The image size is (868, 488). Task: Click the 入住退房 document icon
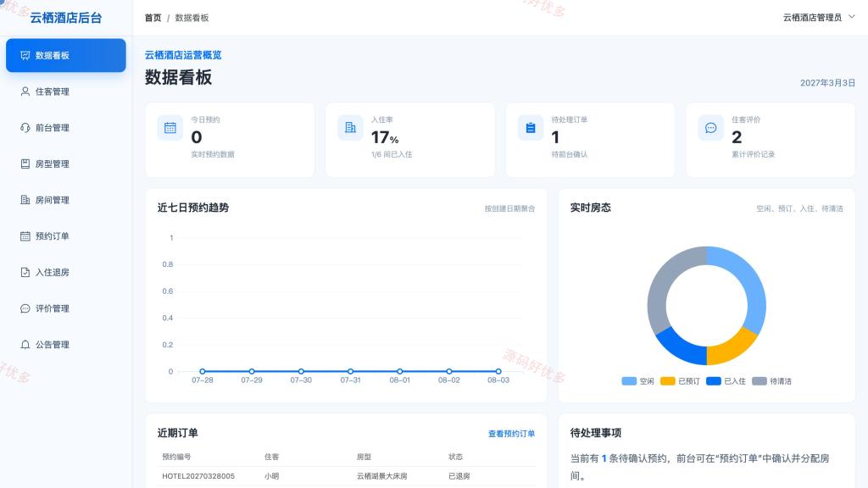click(25, 272)
